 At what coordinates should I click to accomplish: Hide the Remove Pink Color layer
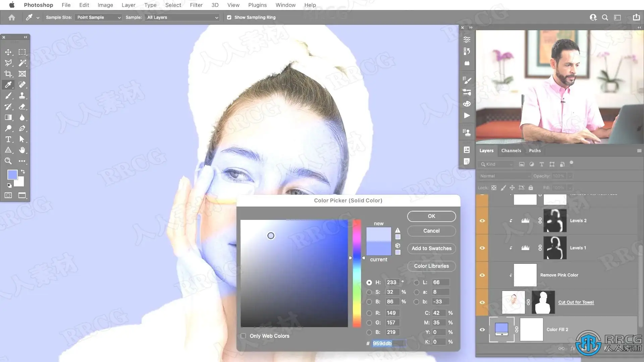[x=482, y=275]
